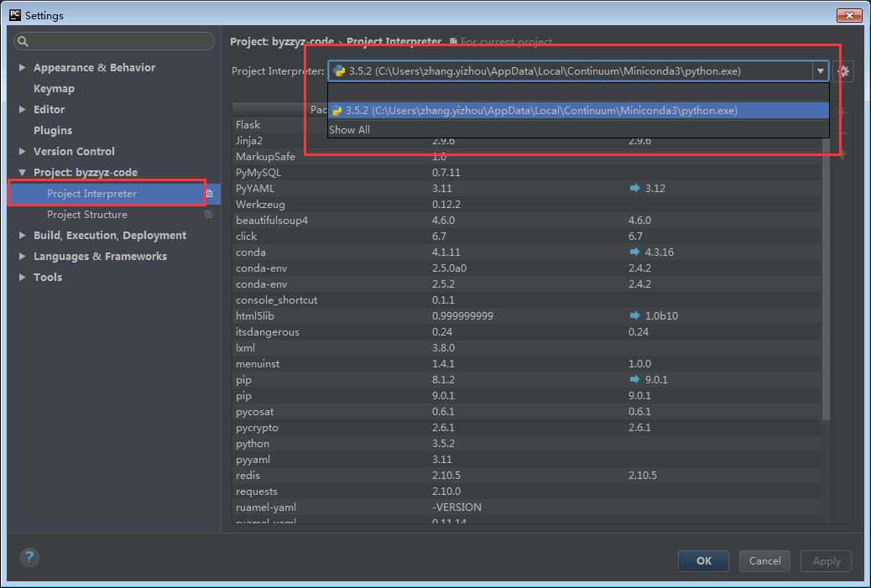Select the Jinja2 package row
The height and width of the screenshot is (588, 871).
(x=527, y=140)
